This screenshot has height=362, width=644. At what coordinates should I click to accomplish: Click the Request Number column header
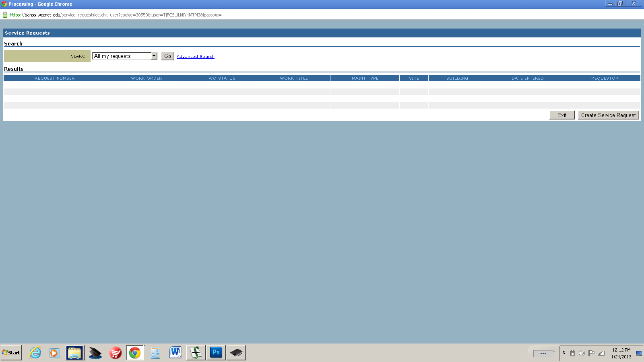coord(55,78)
